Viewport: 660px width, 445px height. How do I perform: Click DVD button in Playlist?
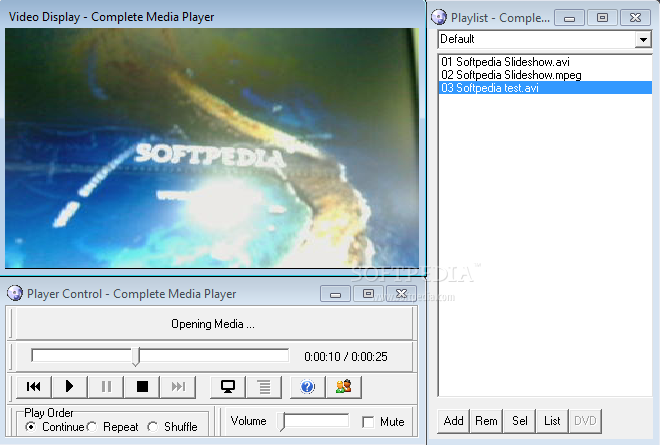(585, 421)
